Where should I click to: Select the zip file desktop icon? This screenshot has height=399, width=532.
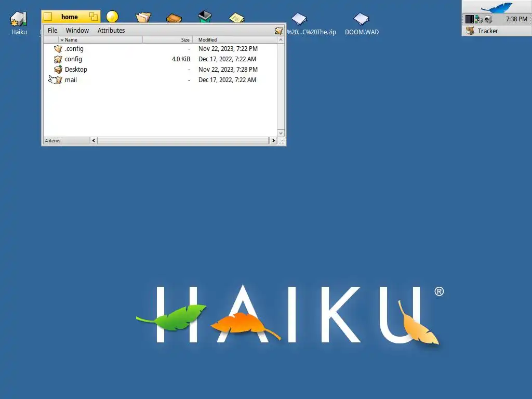(x=299, y=19)
